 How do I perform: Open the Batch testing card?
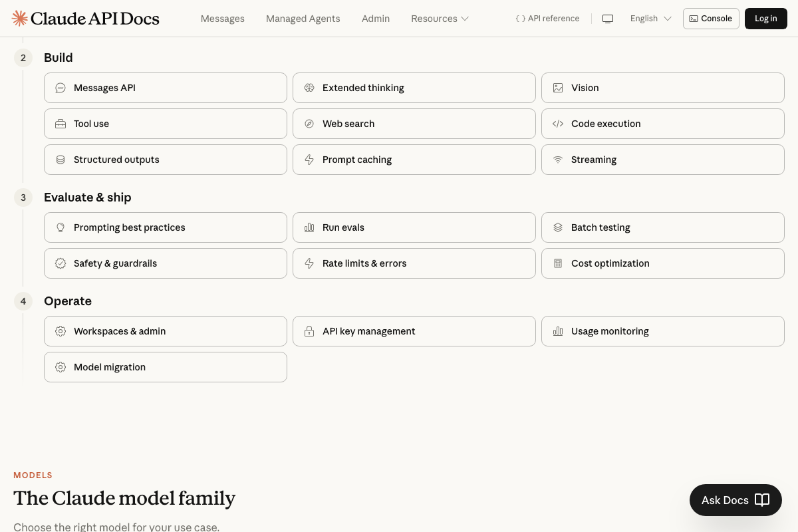(663, 227)
